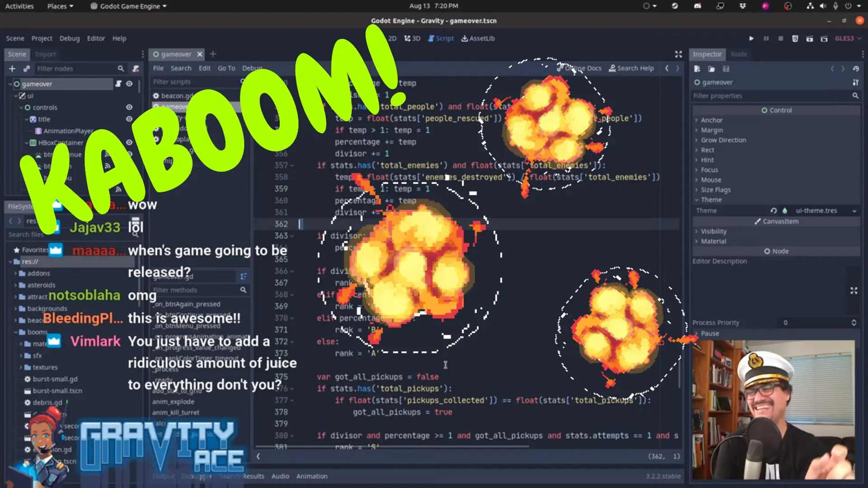Open the script attached to the gameover node

118,84
